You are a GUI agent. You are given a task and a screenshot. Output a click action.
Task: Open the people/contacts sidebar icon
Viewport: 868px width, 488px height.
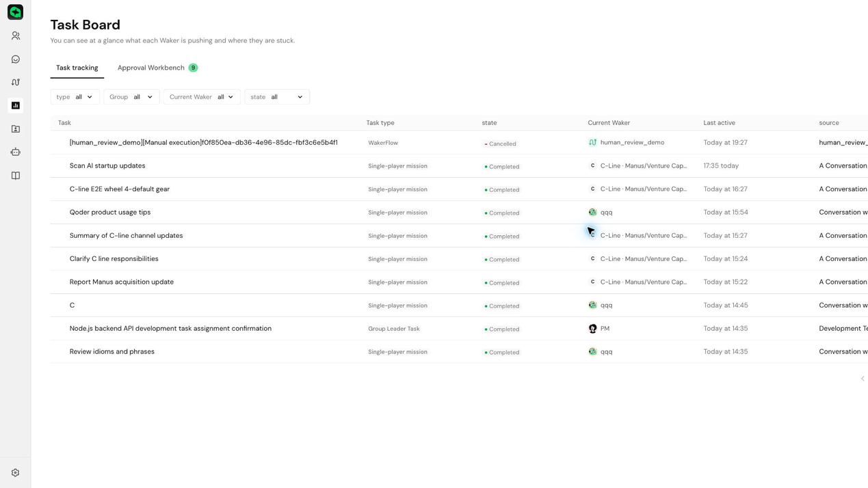[x=15, y=36]
